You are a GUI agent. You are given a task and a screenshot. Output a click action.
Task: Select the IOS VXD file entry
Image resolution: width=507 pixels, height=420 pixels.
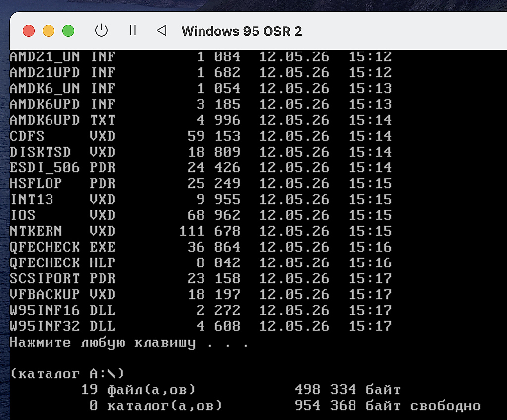click(x=201, y=215)
